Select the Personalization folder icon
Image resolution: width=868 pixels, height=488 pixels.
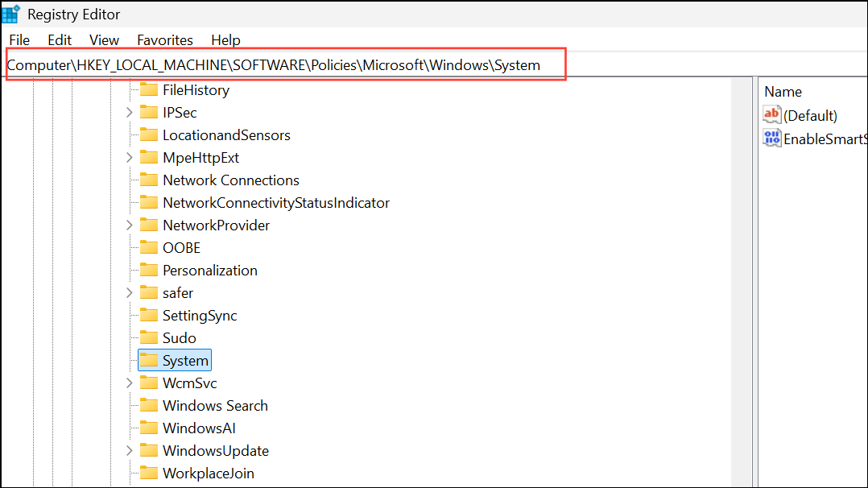click(149, 270)
